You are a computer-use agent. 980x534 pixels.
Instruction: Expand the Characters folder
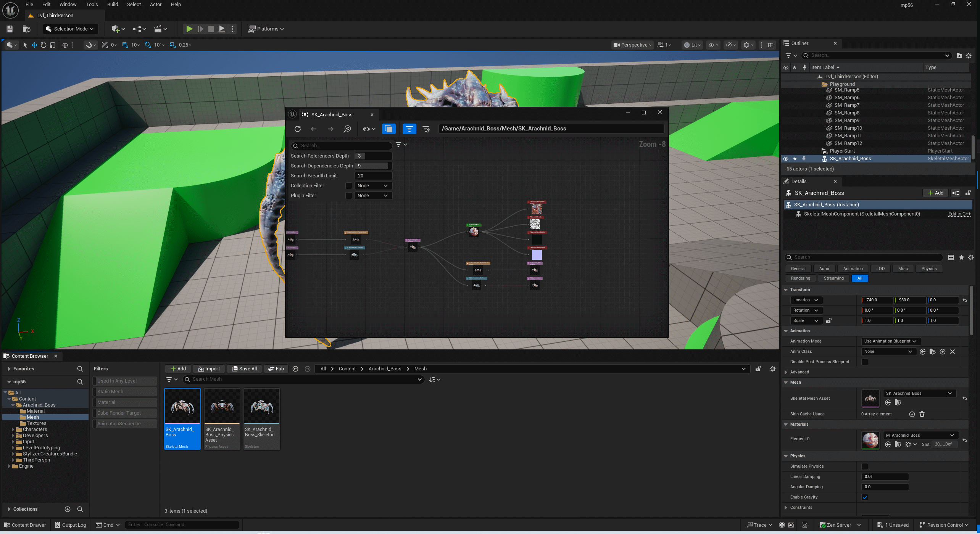click(x=13, y=429)
